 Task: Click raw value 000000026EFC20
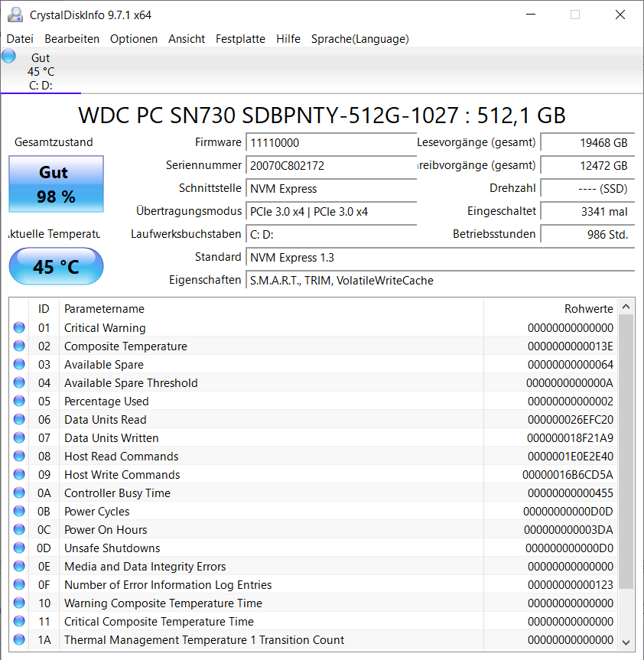pyautogui.click(x=571, y=420)
